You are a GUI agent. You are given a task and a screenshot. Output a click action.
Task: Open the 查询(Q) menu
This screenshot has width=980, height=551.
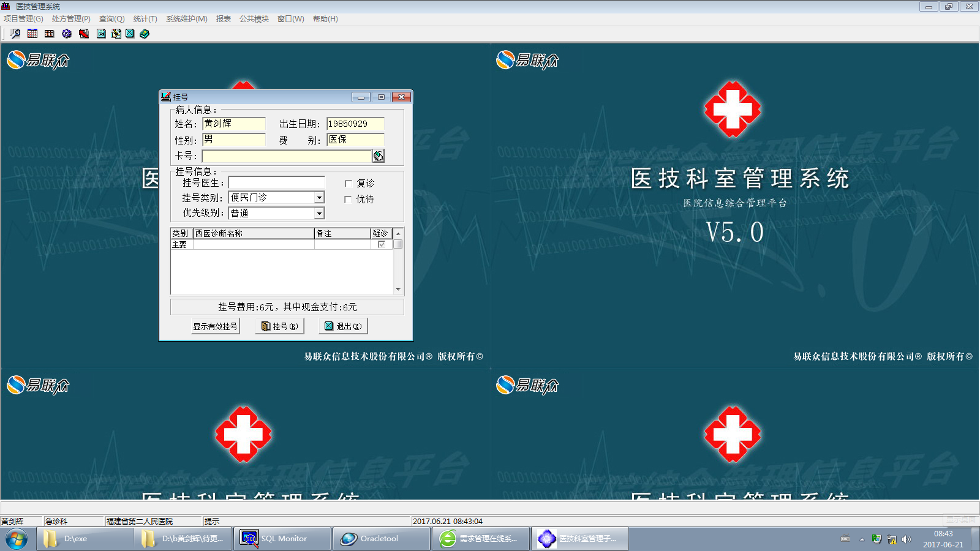(x=112, y=19)
